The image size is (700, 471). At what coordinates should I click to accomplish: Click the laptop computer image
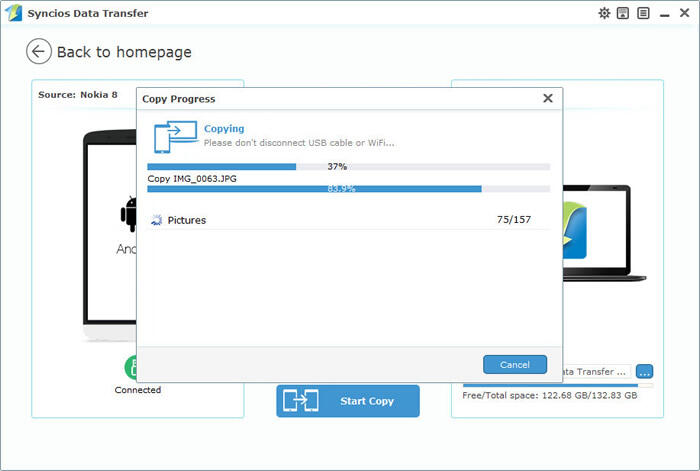pyautogui.click(x=603, y=233)
